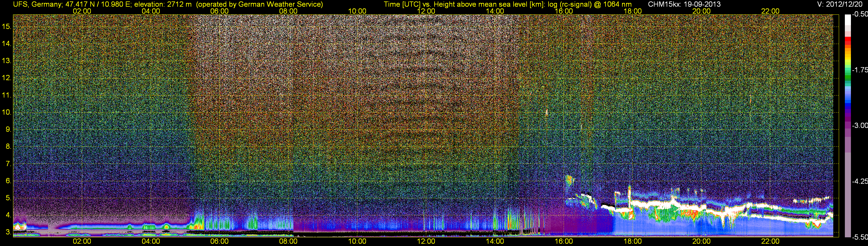Click the height axis label '4.'
This screenshot has height=246, width=868.
8,215
